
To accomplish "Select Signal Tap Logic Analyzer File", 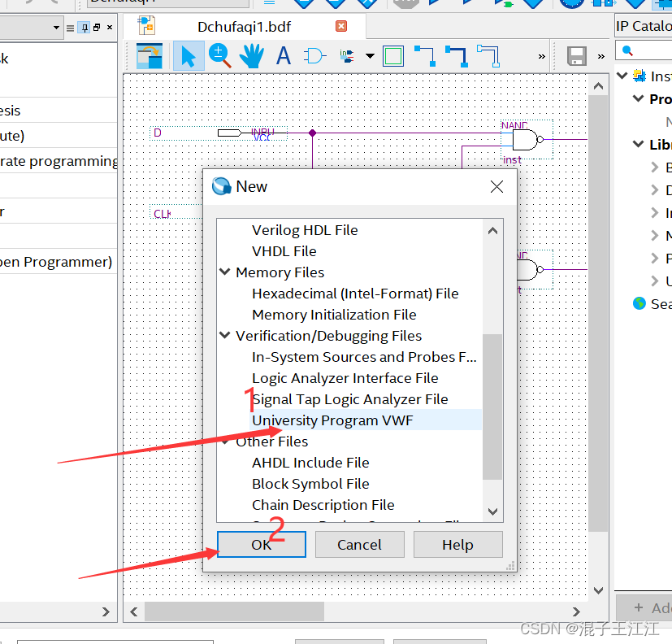I will coord(350,399).
